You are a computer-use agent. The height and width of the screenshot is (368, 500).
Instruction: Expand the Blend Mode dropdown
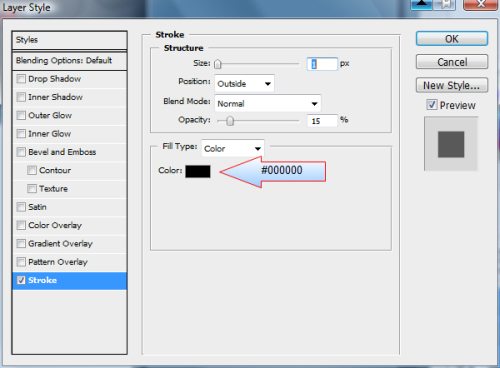tap(268, 103)
